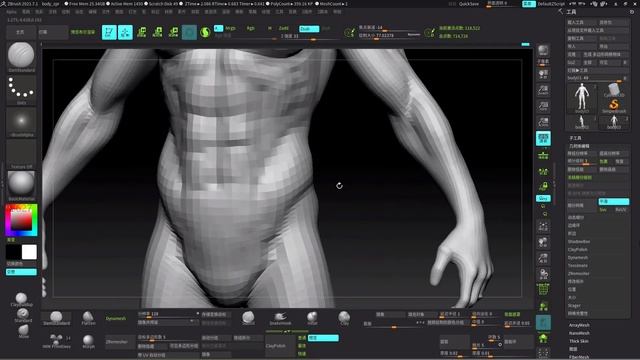Enable the Rgb mode toggle
Image resolution: width=640 pixels, height=360 pixels.
click(251, 28)
